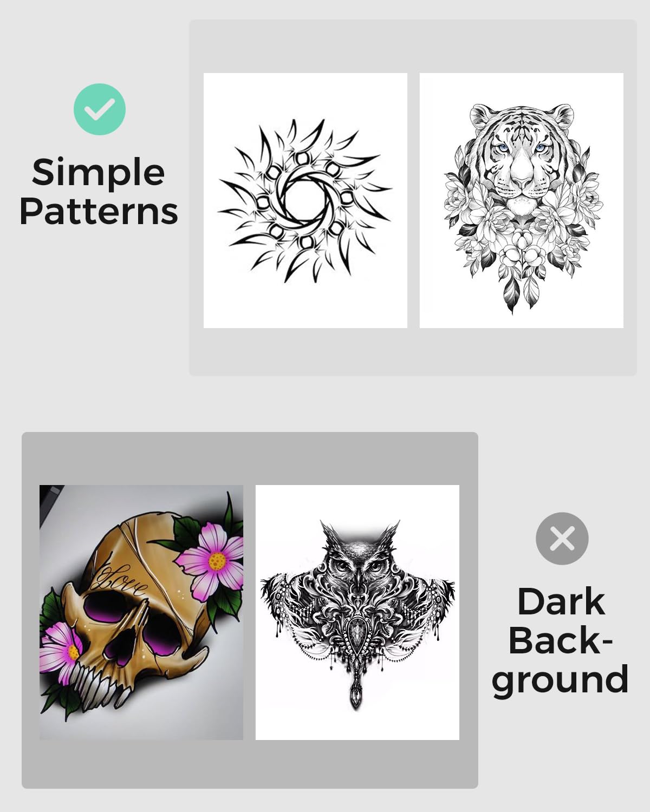Click the Simple Patterns heading
650x812 pixels.
(x=99, y=191)
